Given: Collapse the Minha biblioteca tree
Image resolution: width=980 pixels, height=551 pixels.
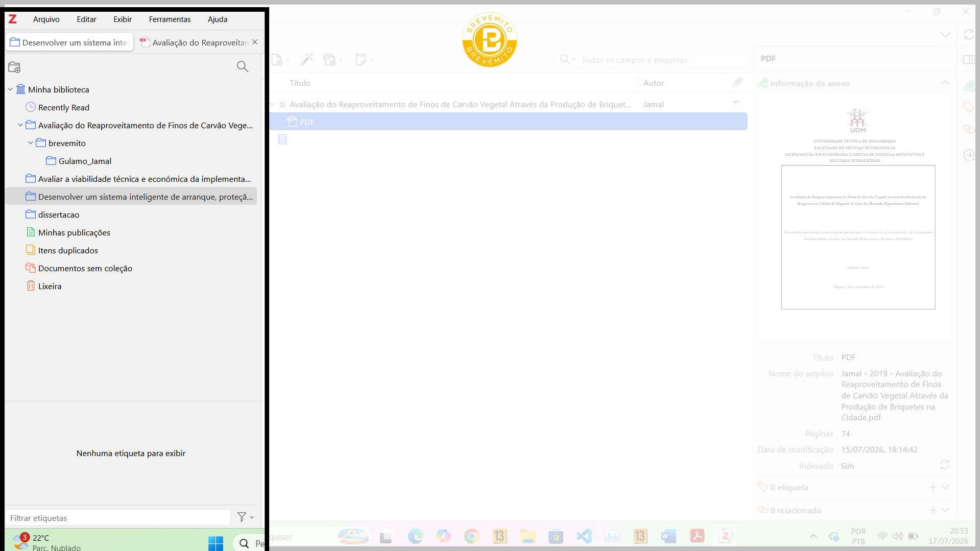Looking at the screenshot, I should click(10, 89).
